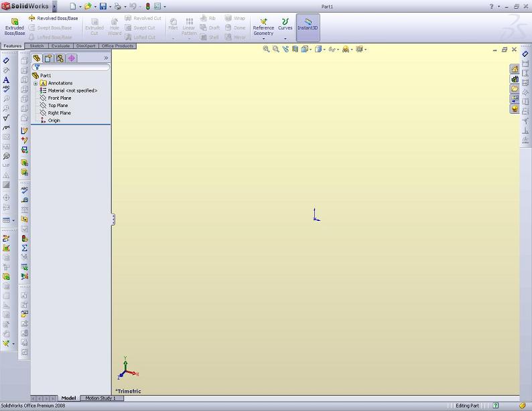This screenshot has height=411, width=532.
Task: Click the status bar help icon
Action: pos(496,405)
